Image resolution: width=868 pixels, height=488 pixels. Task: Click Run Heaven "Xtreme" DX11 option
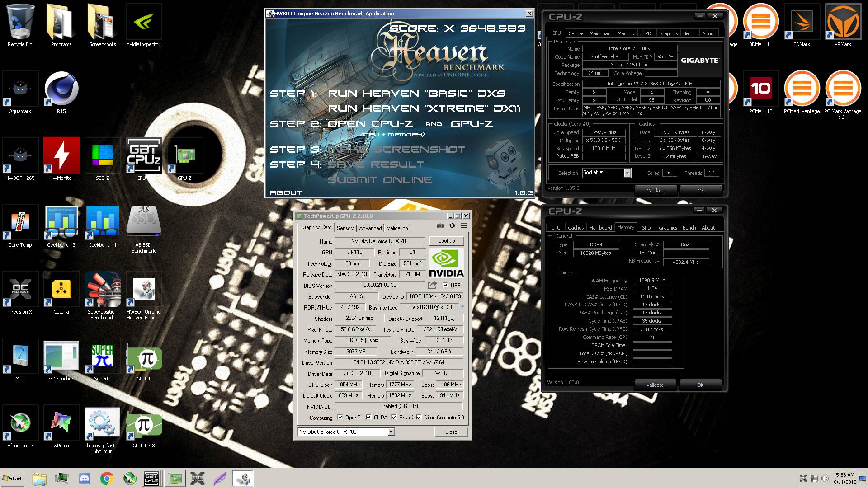(424, 108)
